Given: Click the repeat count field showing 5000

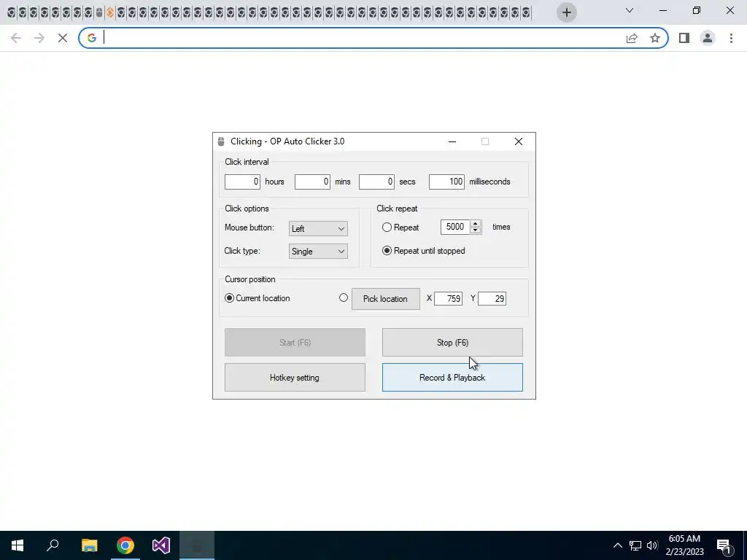Looking at the screenshot, I should coord(455,227).
